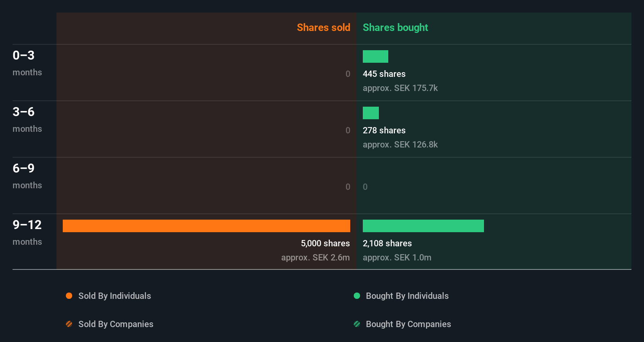Image resolution: width=644 pixels, height=342 pixels.
Task: Click the 0–3 months row label
Action: tap(27, 63)
